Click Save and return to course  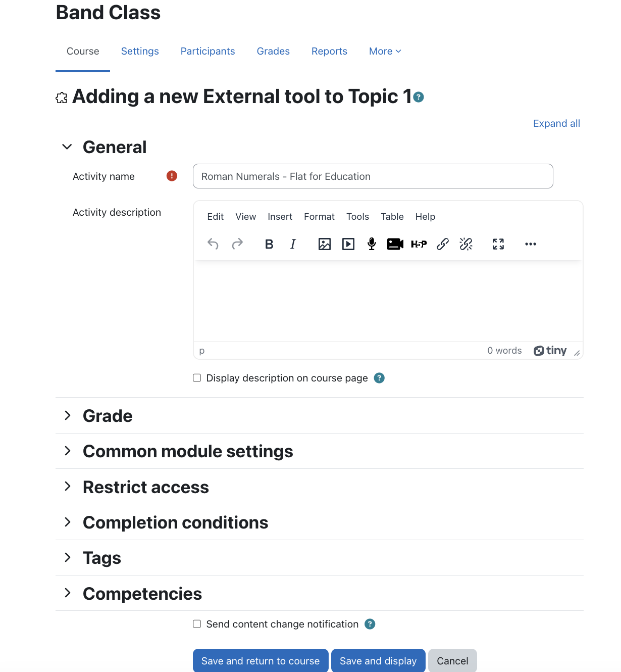[261, 661]
